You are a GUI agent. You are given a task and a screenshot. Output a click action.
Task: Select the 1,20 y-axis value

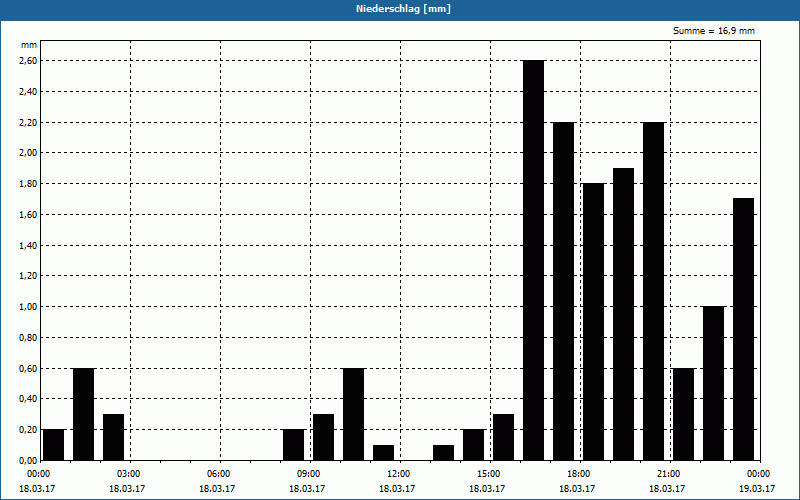(29, 276)
